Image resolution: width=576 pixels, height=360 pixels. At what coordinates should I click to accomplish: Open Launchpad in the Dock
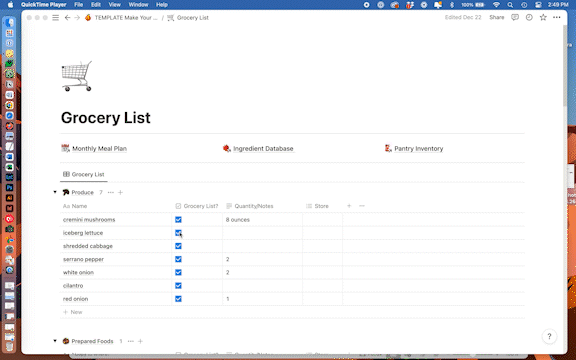(x=10, y=33)
